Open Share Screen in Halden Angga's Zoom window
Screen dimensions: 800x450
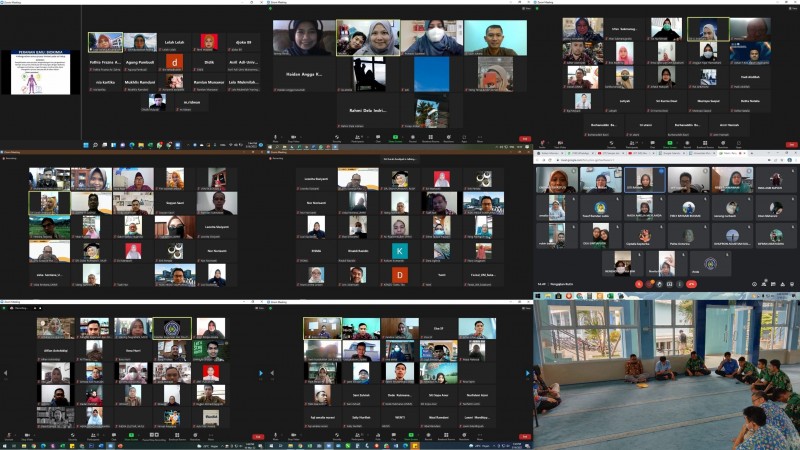click(x=395, y=136)
